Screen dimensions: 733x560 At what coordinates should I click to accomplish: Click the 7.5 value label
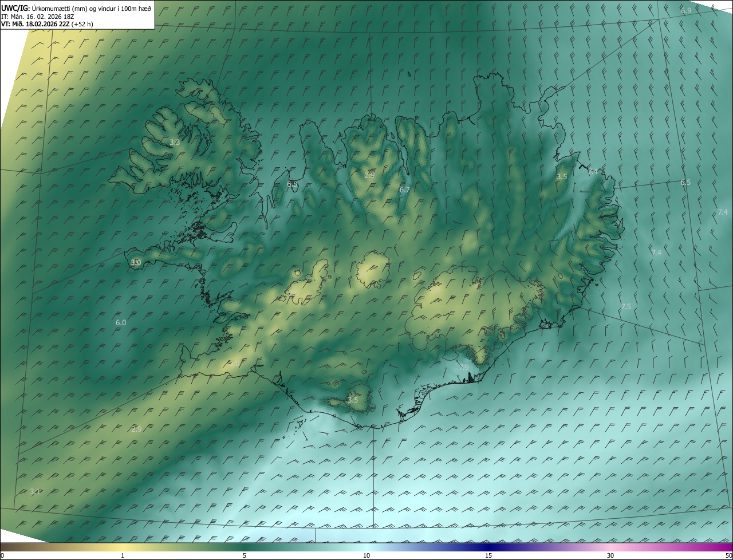click(625, 307)
